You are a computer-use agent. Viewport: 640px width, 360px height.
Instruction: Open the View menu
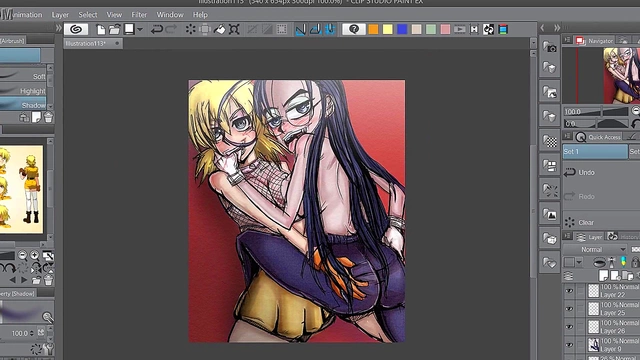coord(114,15)
